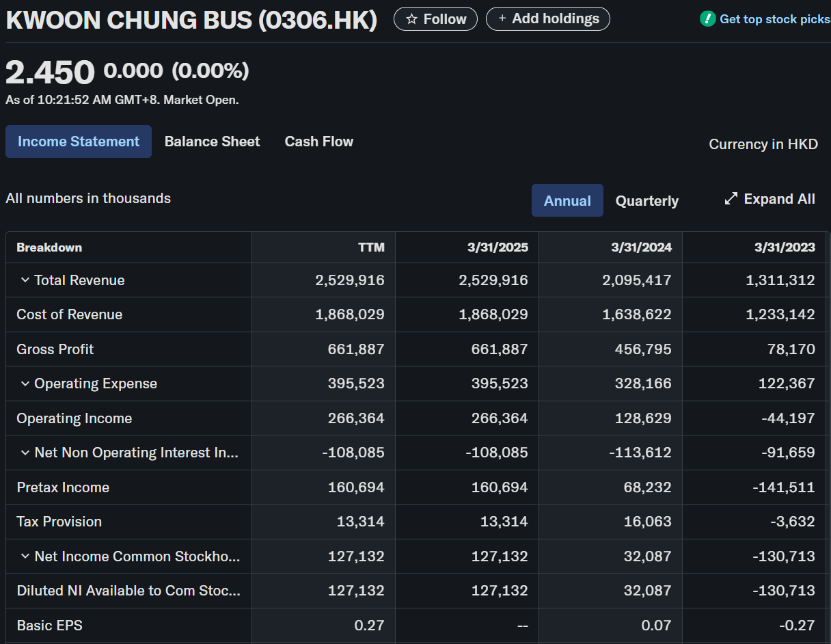Screen dimensions: 831x644
Task: Expand the Total Revenue row chevron
Action: (25, 280)
